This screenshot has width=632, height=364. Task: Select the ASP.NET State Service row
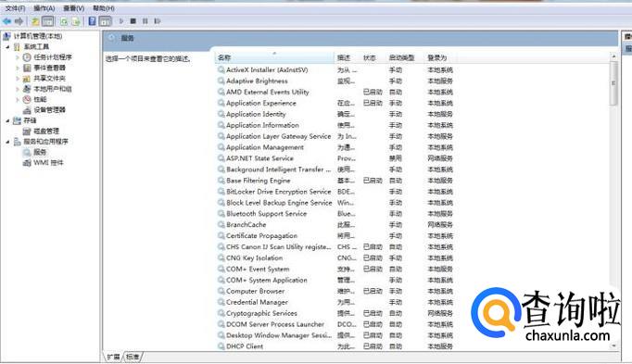335,158
